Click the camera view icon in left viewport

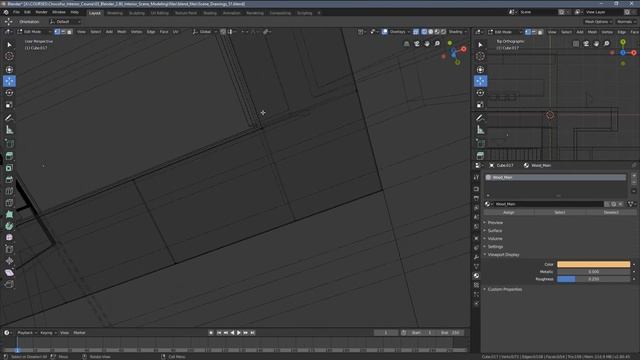click(x=417, y=43)
